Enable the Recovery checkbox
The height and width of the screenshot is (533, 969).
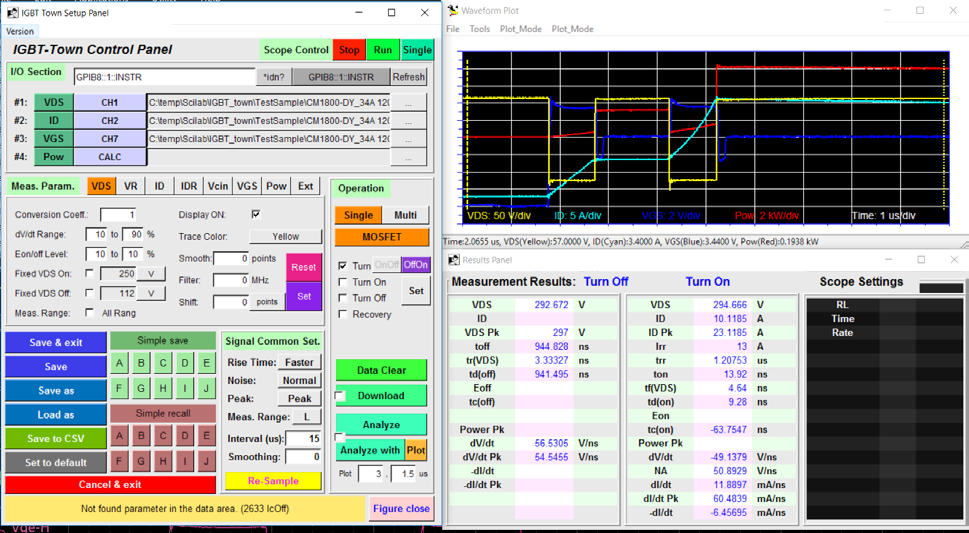[343, 314]
